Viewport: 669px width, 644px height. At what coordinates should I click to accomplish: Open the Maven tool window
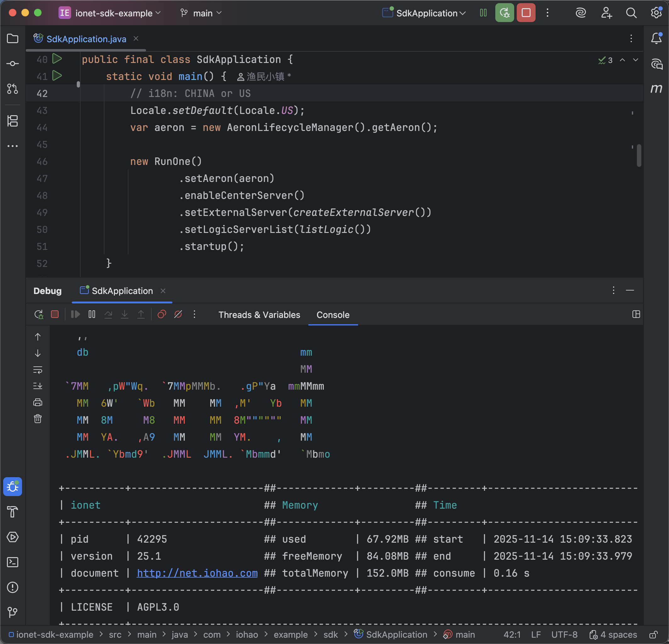tap(656, 89)
